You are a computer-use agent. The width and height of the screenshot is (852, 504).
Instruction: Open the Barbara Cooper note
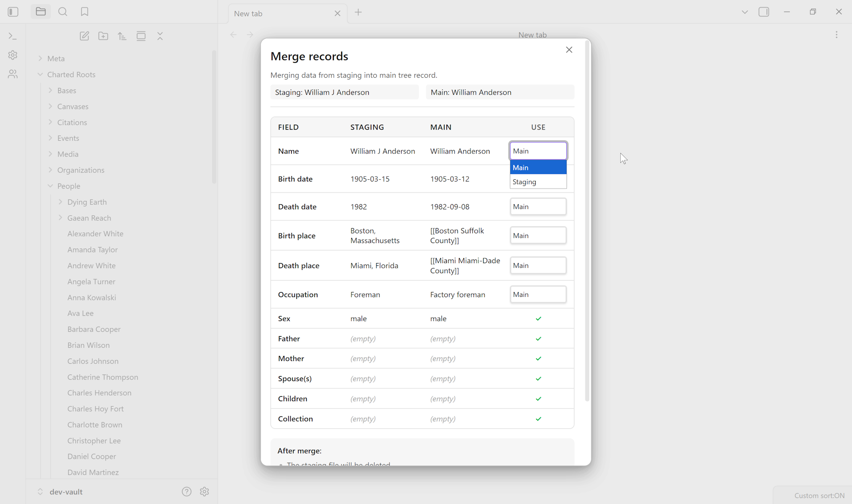[94, 329]
